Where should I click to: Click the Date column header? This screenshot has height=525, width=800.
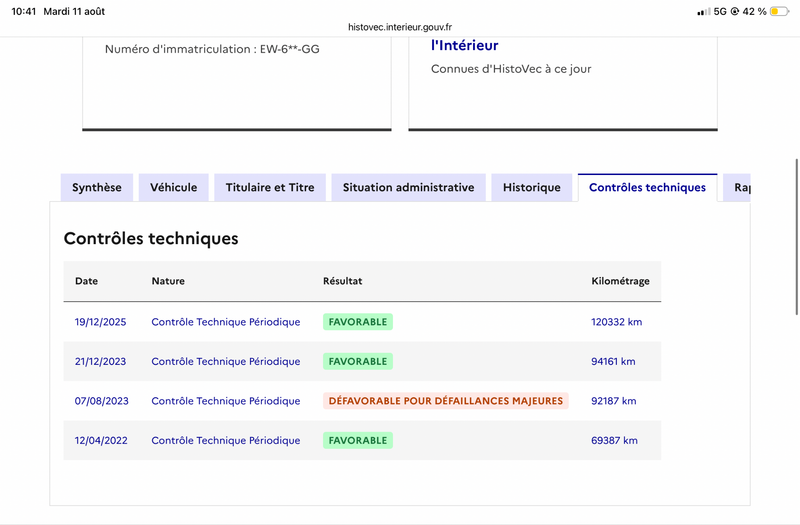click(86, 281)
